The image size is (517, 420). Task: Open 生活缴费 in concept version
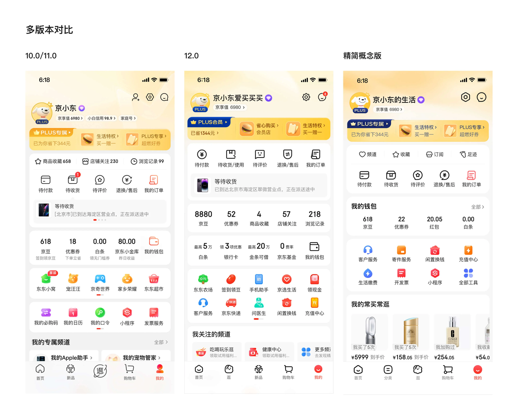tap(368, 277)
